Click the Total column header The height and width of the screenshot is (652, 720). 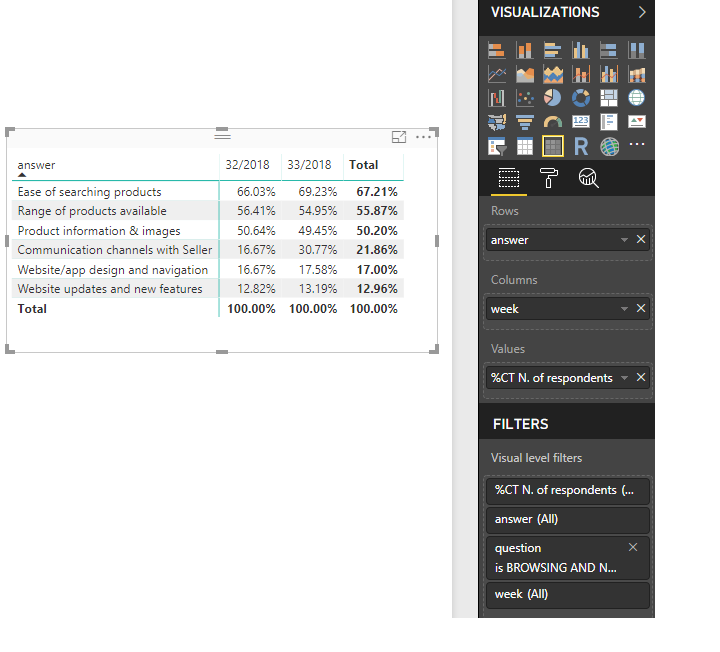tap(363, 165)
